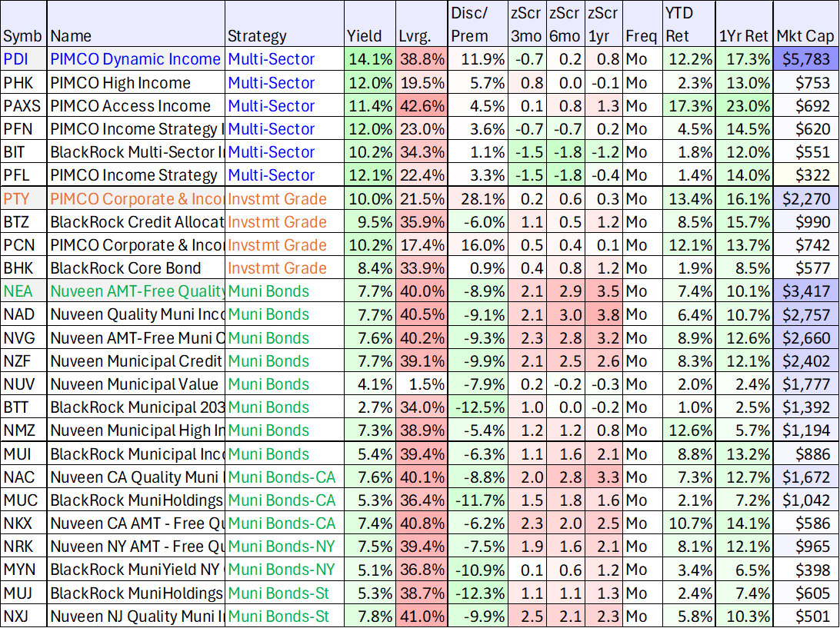840x628 pixels.
Task: Select Muni Bonds-NY strategy for NRK
Action: pos(285,546)
